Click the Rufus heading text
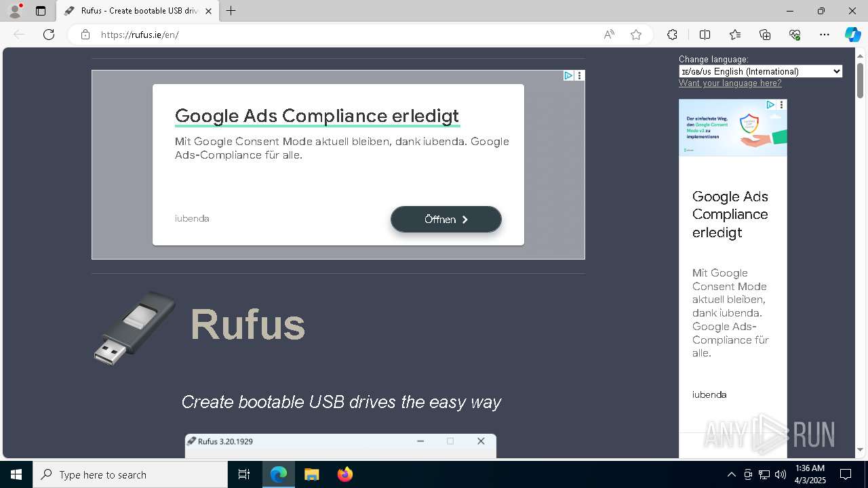 248,324
